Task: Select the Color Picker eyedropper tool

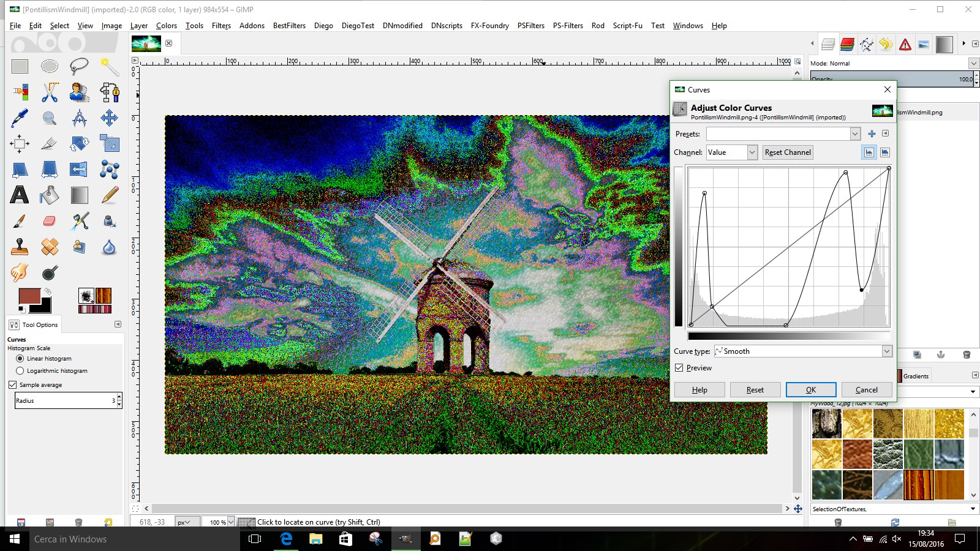Action: pyautogui.click(x=20, y=118)
